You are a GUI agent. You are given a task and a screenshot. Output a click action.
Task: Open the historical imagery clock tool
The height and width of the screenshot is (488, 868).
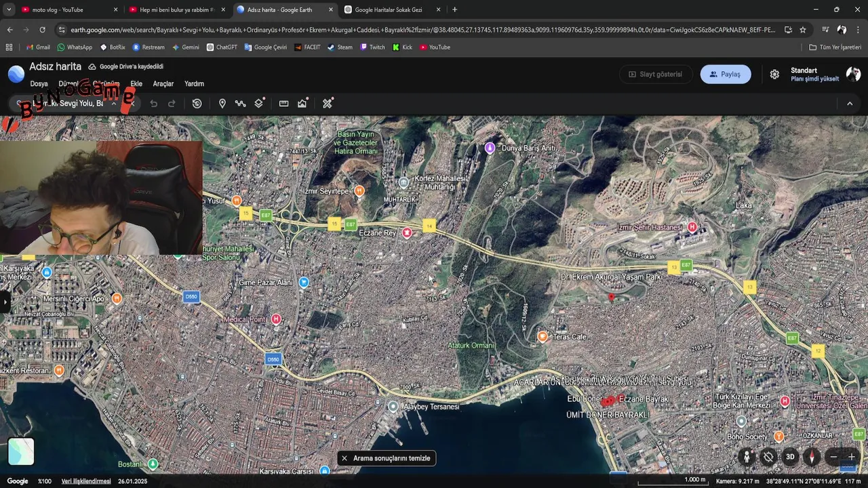(x=197, y=104)
